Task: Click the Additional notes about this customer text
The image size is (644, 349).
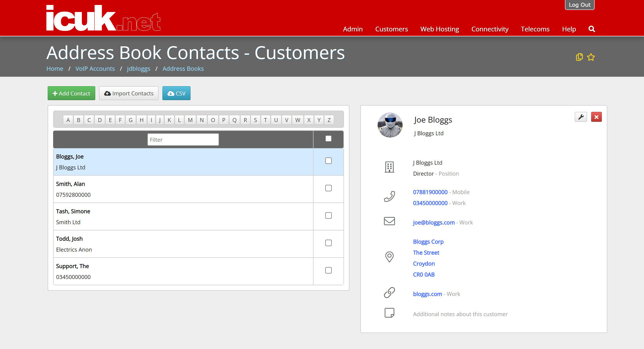Action: [x=460, y=314]
